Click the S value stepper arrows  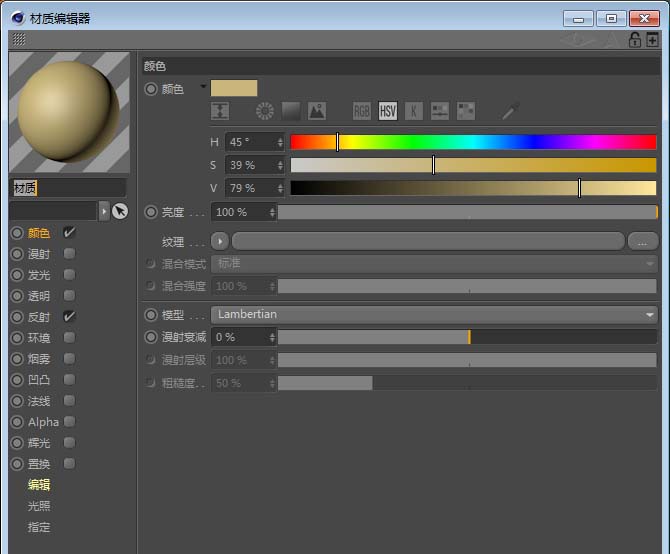click(x=280, y=165)
